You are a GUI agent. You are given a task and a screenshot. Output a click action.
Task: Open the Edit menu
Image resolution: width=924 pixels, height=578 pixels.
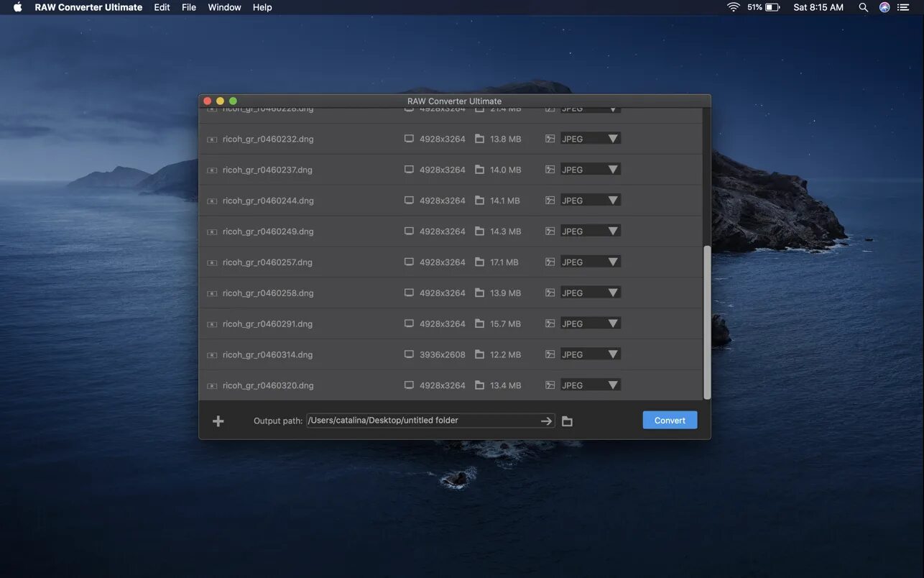[x=162, y=7]
